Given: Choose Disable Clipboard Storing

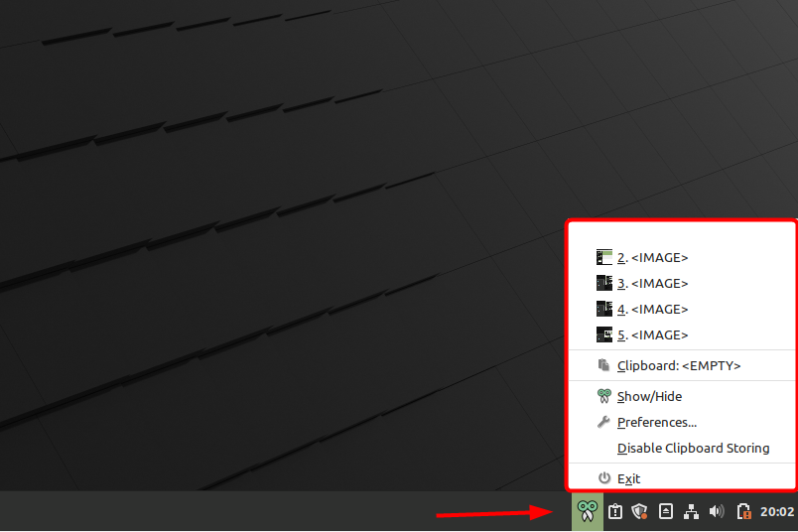Looking at the screenshot, I should click(682, 448).
